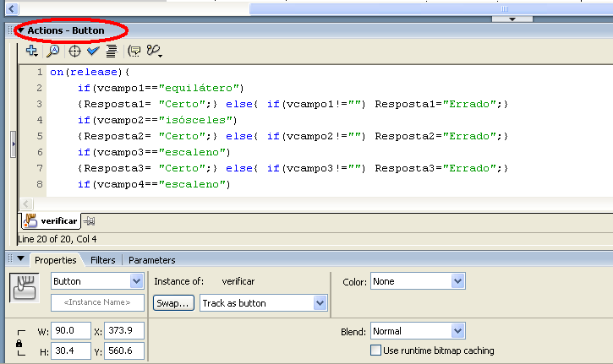Add a new item to the script
This screenshot has width=613, height=364.
(x=31, y=51)
